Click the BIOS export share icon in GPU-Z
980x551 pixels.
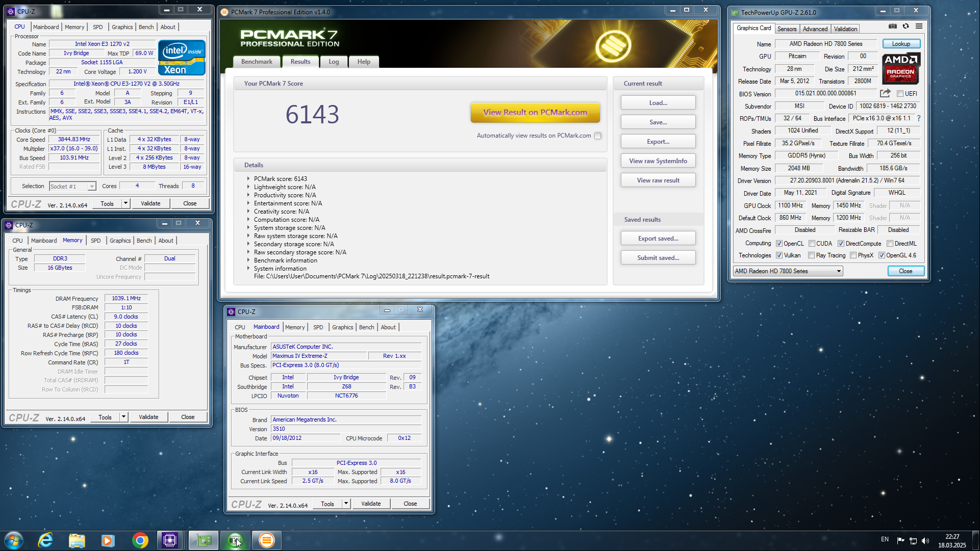(885, 93)
